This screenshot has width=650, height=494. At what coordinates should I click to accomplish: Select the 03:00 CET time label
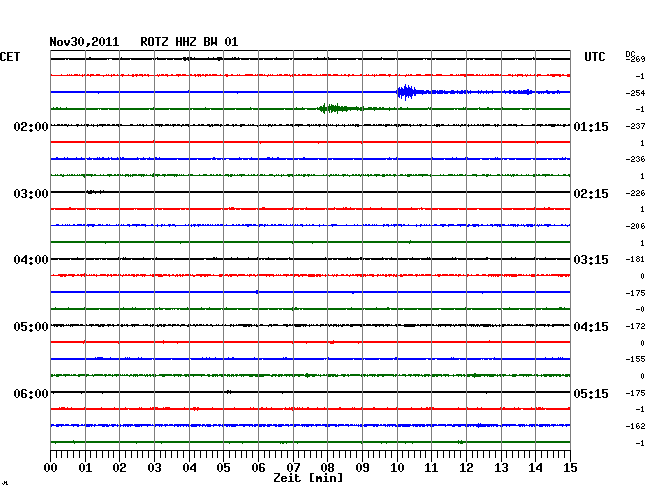31,194
